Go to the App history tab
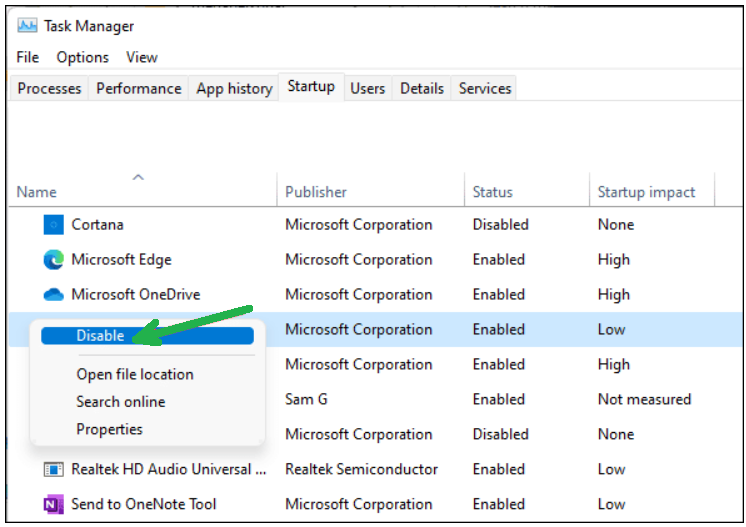Viewport: 746px width, 527px height. (x=234, y=88)
